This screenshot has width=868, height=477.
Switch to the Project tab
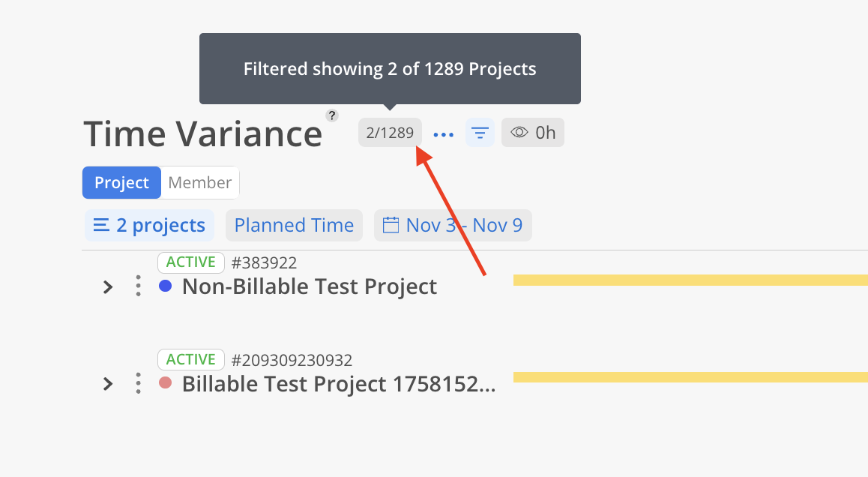(121, 182)
